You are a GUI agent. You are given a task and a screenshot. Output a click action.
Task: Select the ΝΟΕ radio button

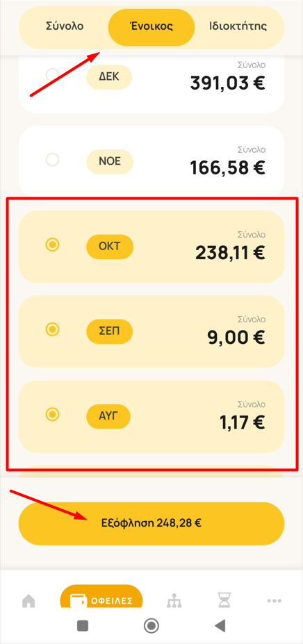52,159
